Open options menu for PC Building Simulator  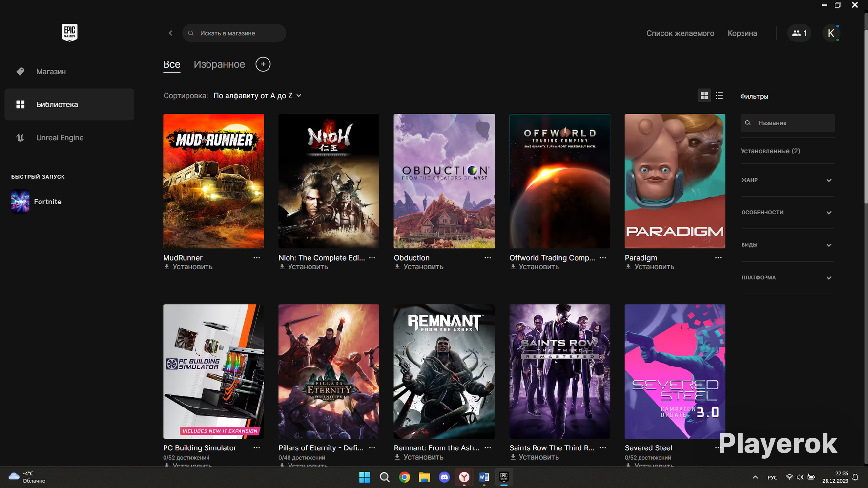[257, 448]
